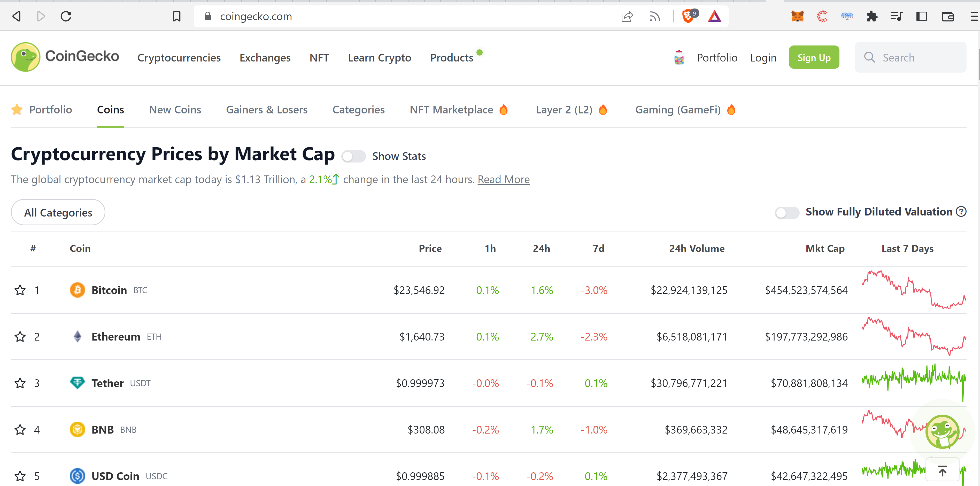This screenshot has width=980, height=486.
Task: Open the browser extensions puzzle icon
Action: [x=871, y=16]
